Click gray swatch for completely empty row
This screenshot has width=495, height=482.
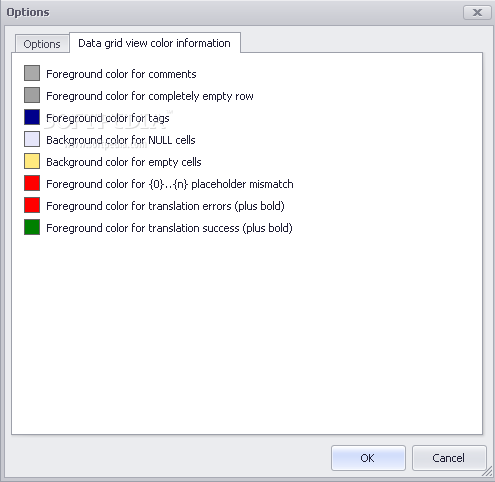[32, 95]
